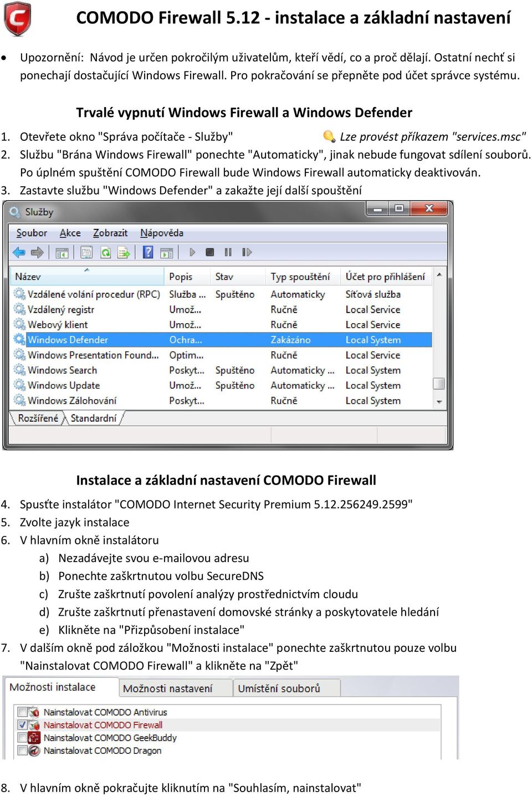
Task: Click the services list scrollbar down arrow
Action: pos(439,402)
